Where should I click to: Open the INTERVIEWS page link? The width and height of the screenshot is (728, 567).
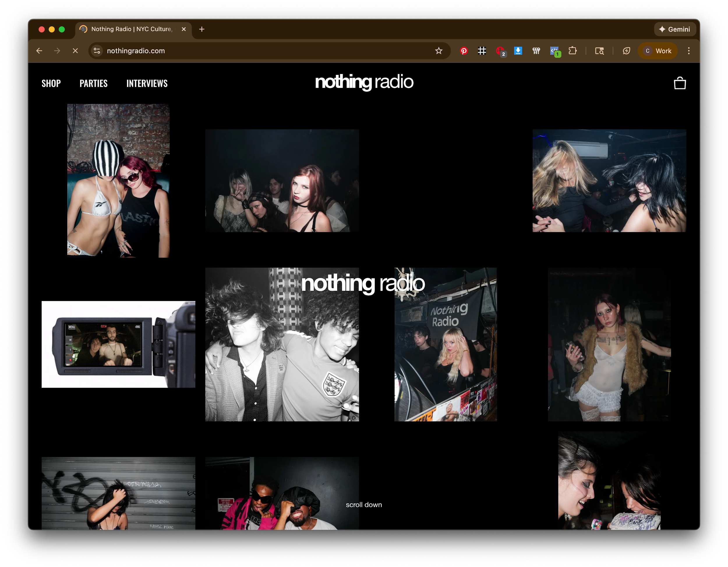pos(147,83)
